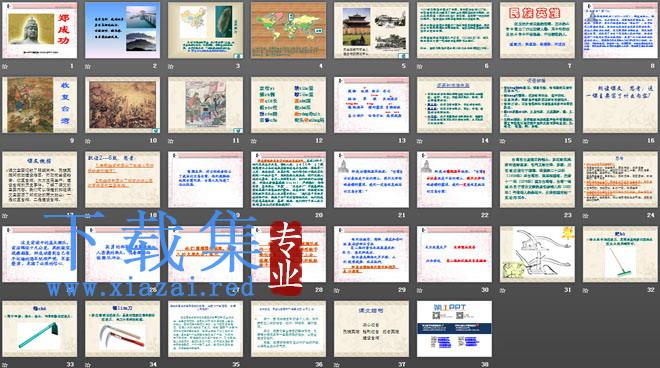Select the green hoe slide 33 thumbnail
This screenshot has height=368, width=660.
tap(40, 329)
